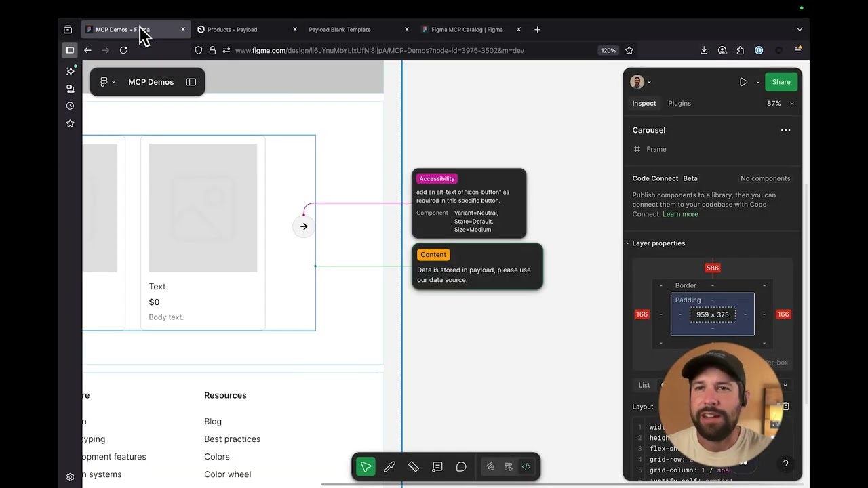Open the bookmarks star sidebar icon
This screenshot has height=488, width=868.
point(71,123)
